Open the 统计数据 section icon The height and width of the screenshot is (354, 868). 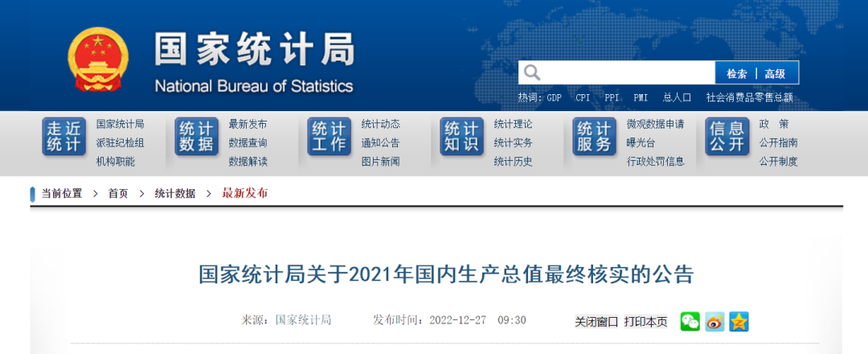pyautogui.click(x=196, y=137)
